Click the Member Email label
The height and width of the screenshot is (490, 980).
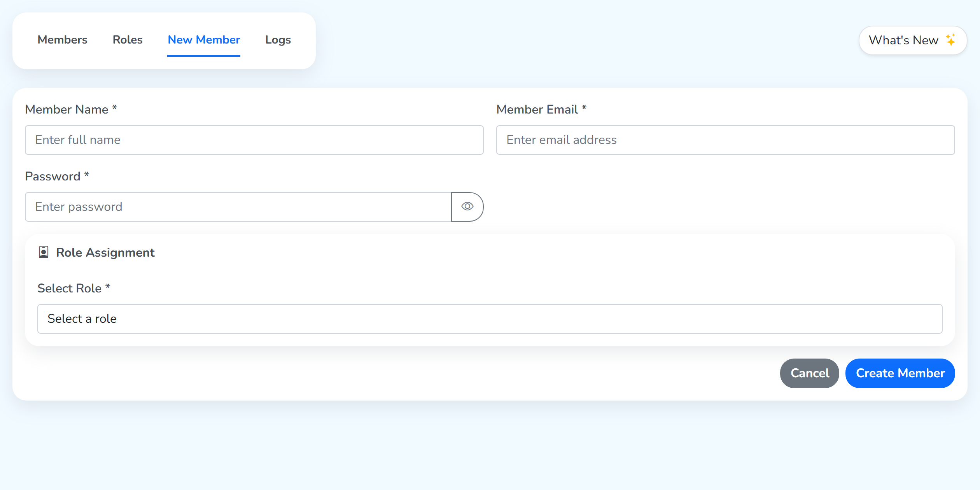point(541,109)
